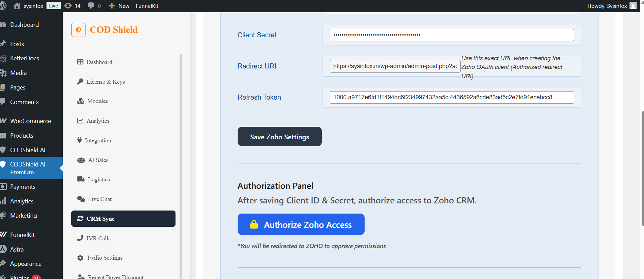
Task: Click the Authorize Zoho Access button
Action: tap(301, 224)
